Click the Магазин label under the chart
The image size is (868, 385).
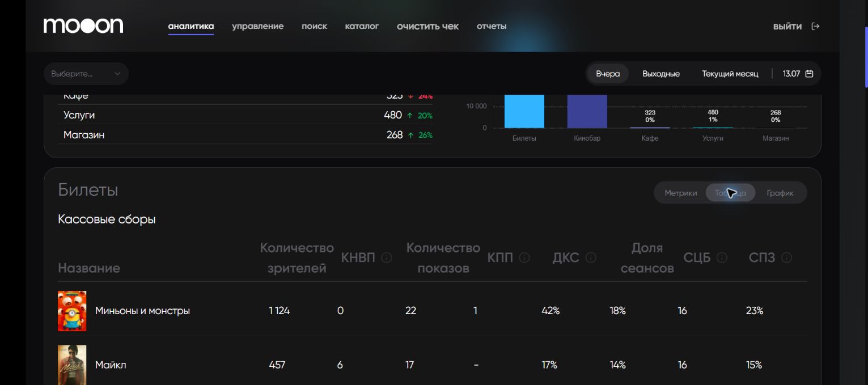[776, 138]
